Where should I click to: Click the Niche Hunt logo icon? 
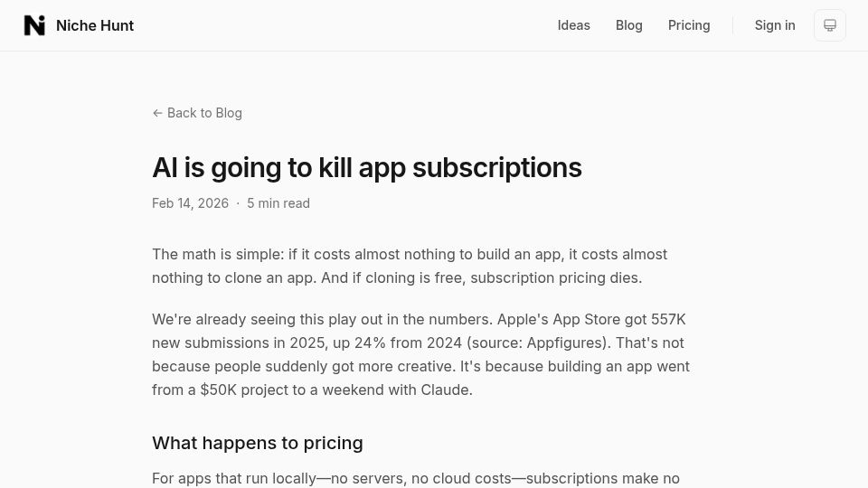[x=34, y=25]
